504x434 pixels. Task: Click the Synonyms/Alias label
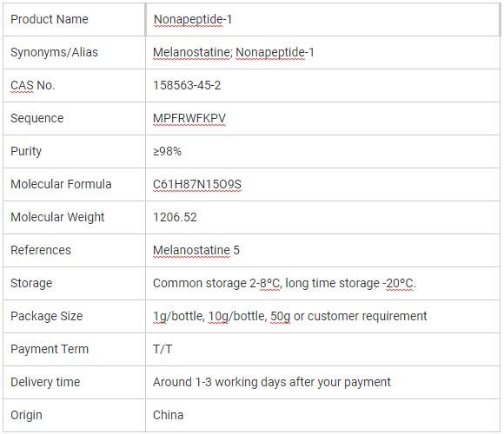54,52
